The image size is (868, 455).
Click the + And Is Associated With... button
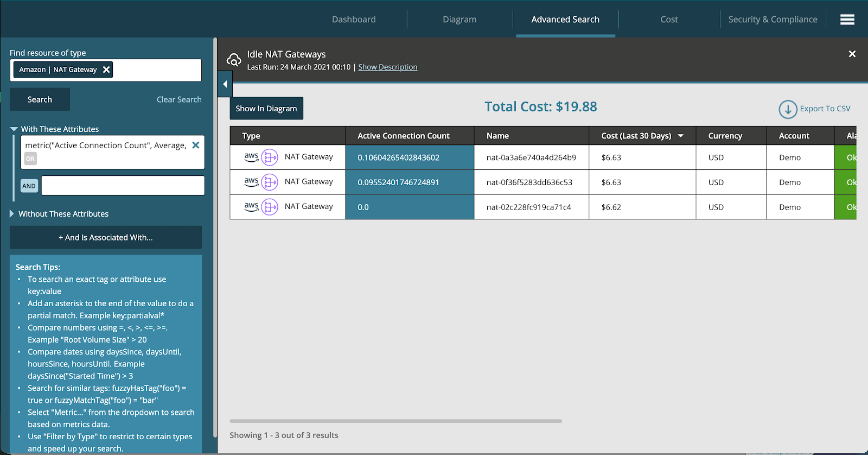(x=106, y=237)
